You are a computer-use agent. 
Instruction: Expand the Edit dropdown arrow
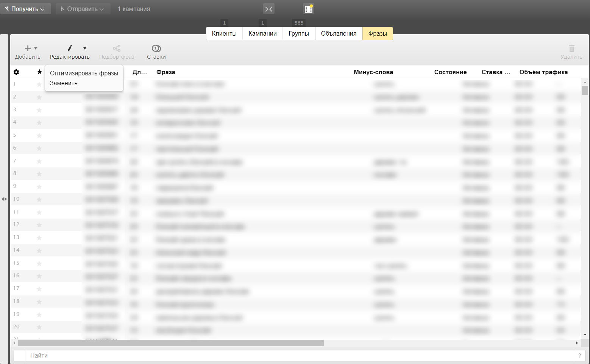coord(85,48)
